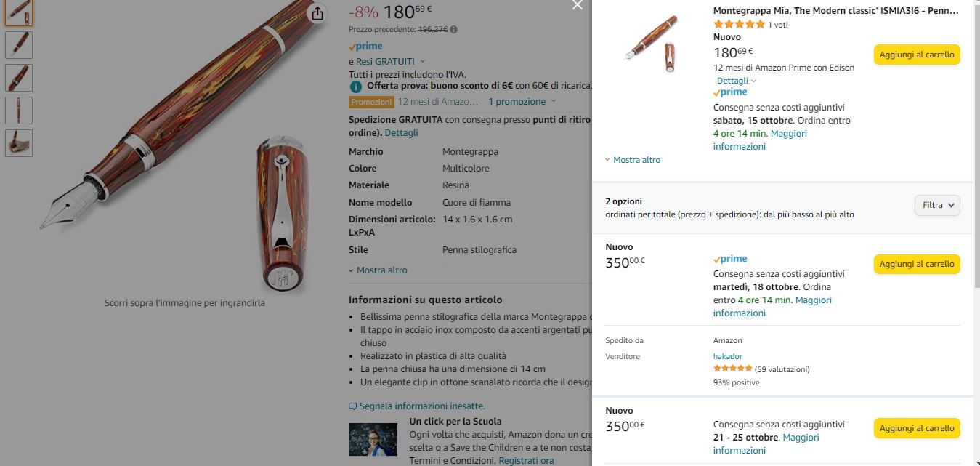Add hakador's 350 € offer to cart
This screenshot has width=980, height=466.
[917, 264]
